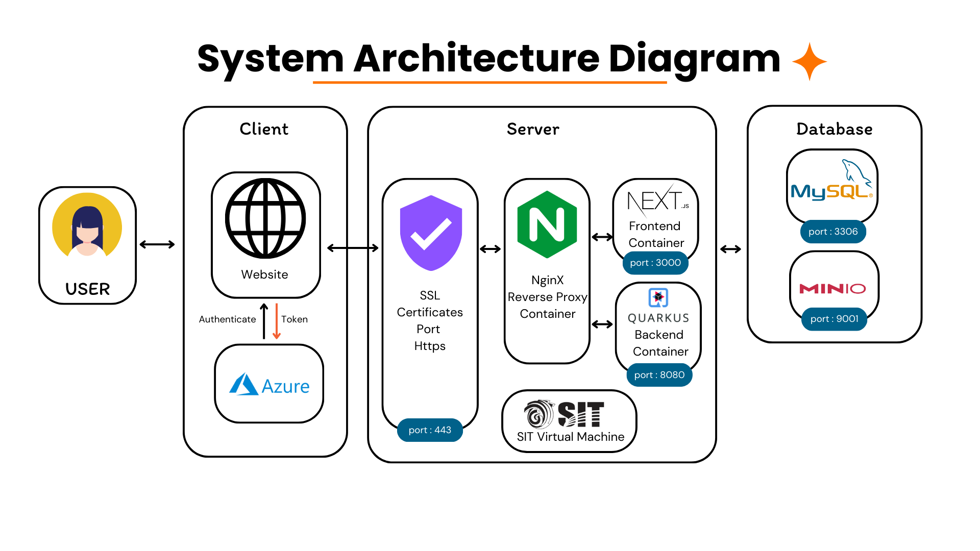980x551 pixels.
Task: Select the Client heading
Action: tap(264, 129)
